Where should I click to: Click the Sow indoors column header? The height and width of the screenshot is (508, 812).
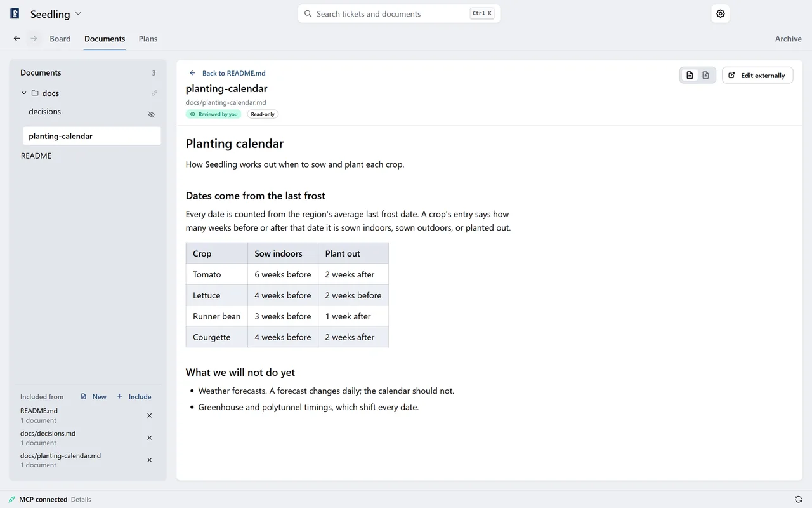[x=283, y=253]
